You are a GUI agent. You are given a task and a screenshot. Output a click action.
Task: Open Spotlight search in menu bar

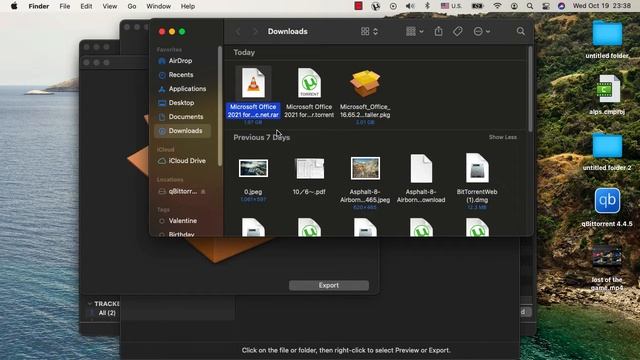[x=530, y=6]
